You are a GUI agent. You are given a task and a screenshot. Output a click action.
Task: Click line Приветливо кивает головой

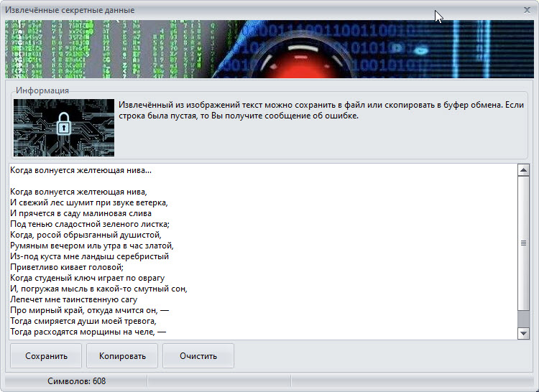tap(66, 267)
